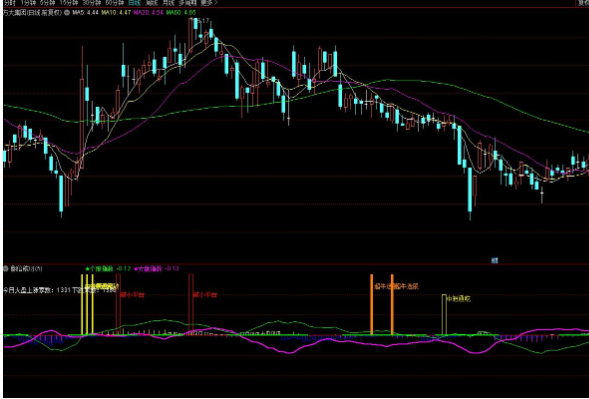Viewport: 589px width, 399px height.
Task: Open the 方大集团 日线 前复权 title dropdown
Action: point(33,12)
